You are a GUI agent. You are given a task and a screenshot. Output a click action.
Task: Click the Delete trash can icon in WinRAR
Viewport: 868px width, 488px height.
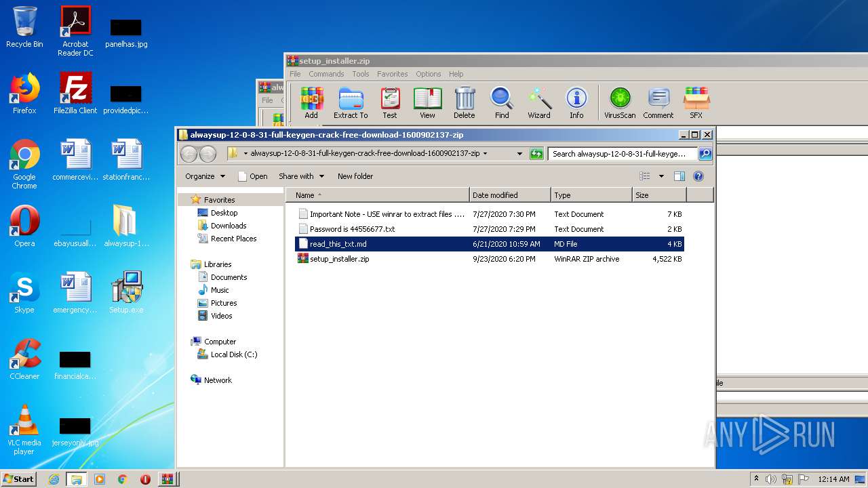click(x=465, y=103)
